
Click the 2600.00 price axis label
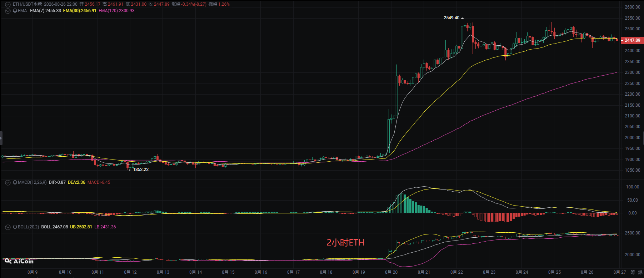click(x=633, y=7)
